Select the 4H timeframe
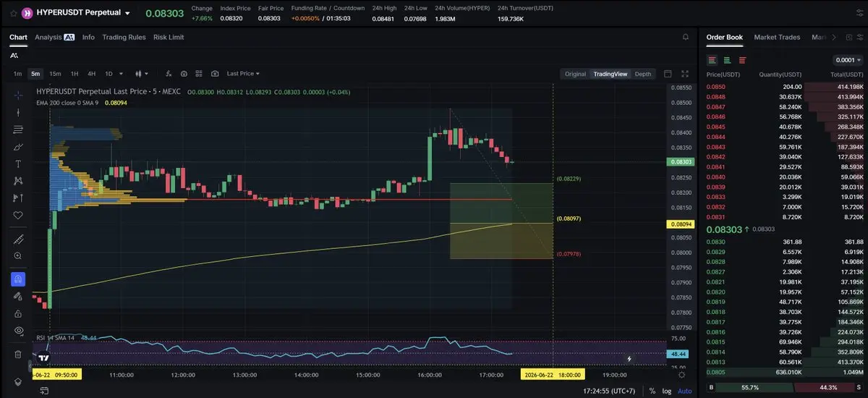 tap(92, 74)
